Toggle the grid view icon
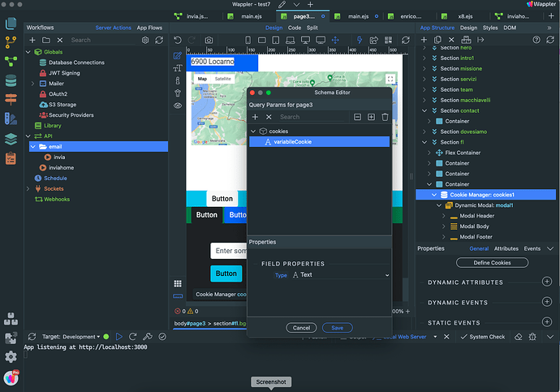The image size is (560, 392). (x=178, y=283)
